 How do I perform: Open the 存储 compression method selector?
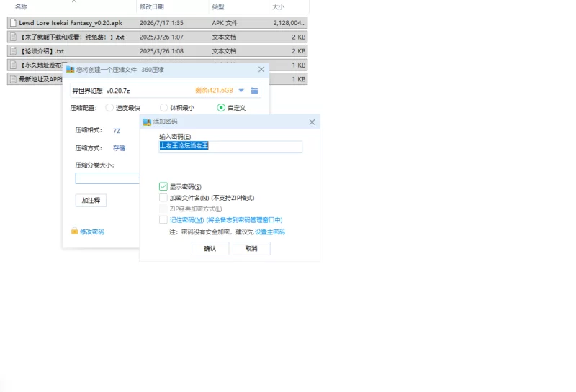(119, 148)
